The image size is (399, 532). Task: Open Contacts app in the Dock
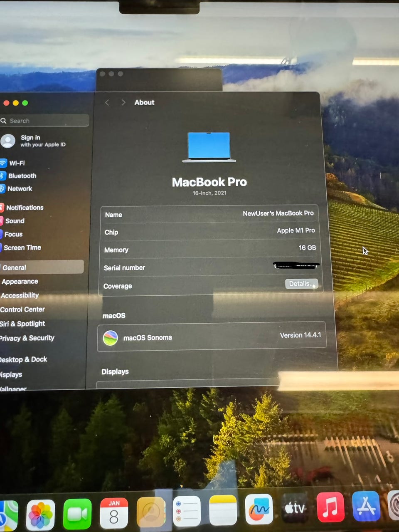click(x=151, y=512)
